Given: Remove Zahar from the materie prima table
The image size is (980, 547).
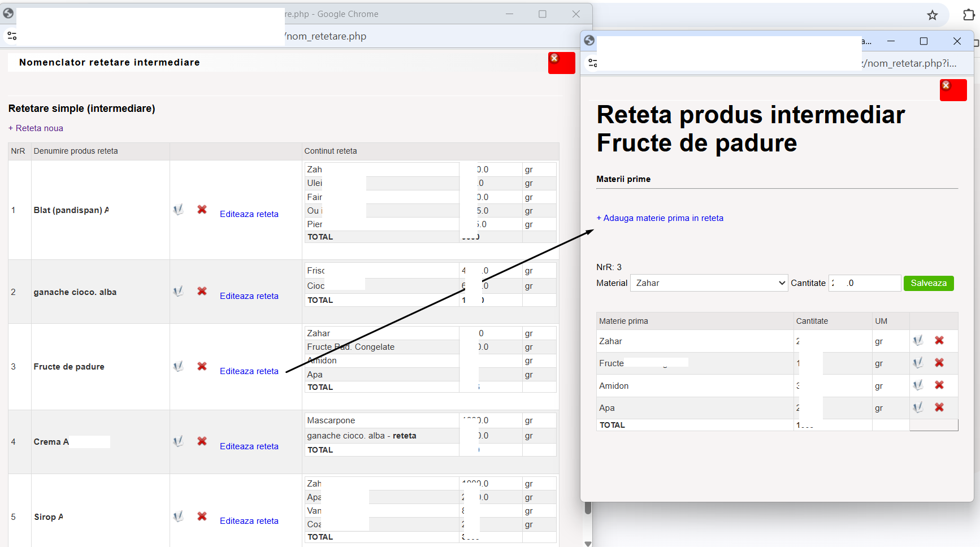Looking at the screenshot, I should coord(939,340).
